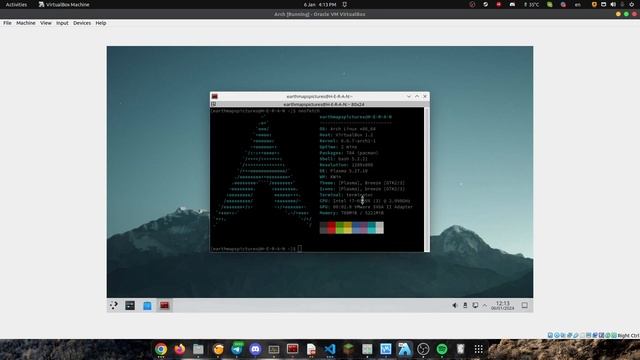
Task: Open the orange round app in dock
Action: 218,349
